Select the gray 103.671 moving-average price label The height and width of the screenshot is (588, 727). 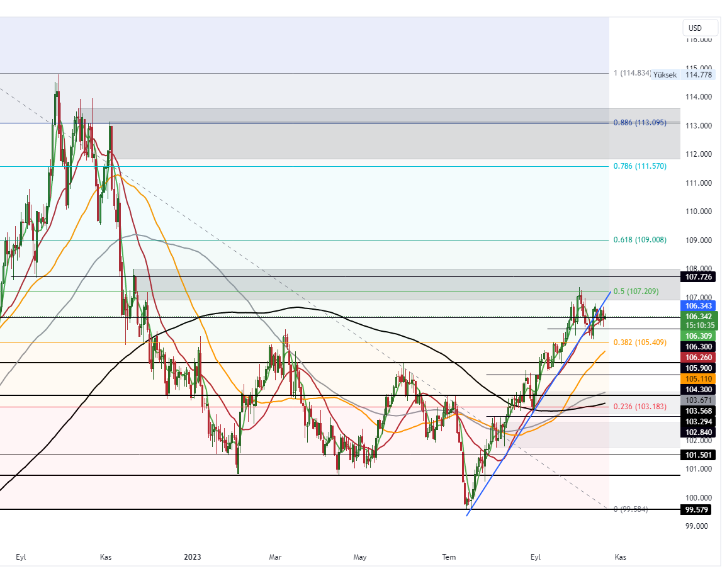699,400
